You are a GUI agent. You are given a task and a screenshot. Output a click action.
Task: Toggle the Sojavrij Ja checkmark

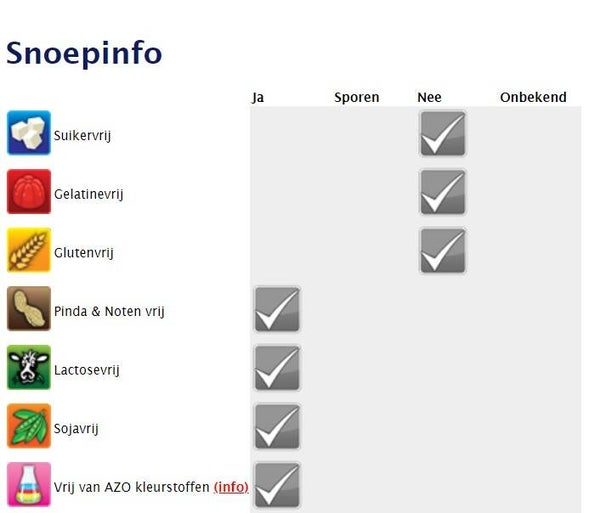[277, 427]
